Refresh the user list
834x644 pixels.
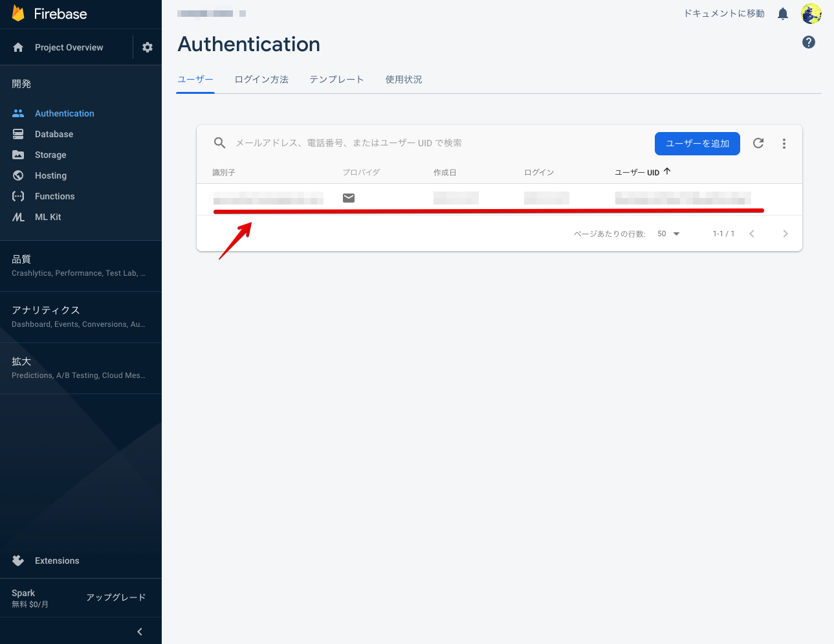click(x=758, y=143)
